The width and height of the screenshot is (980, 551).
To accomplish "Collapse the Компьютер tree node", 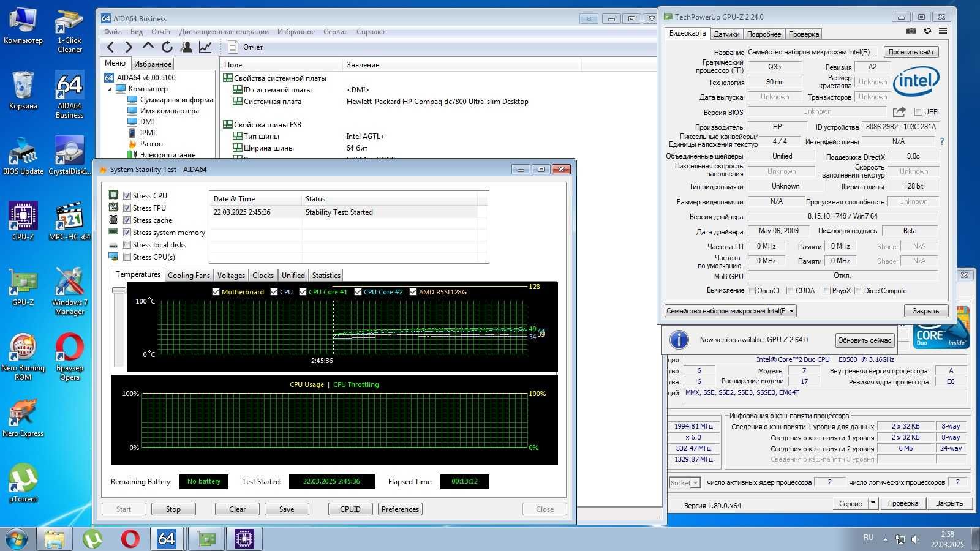I will point(110,89).
